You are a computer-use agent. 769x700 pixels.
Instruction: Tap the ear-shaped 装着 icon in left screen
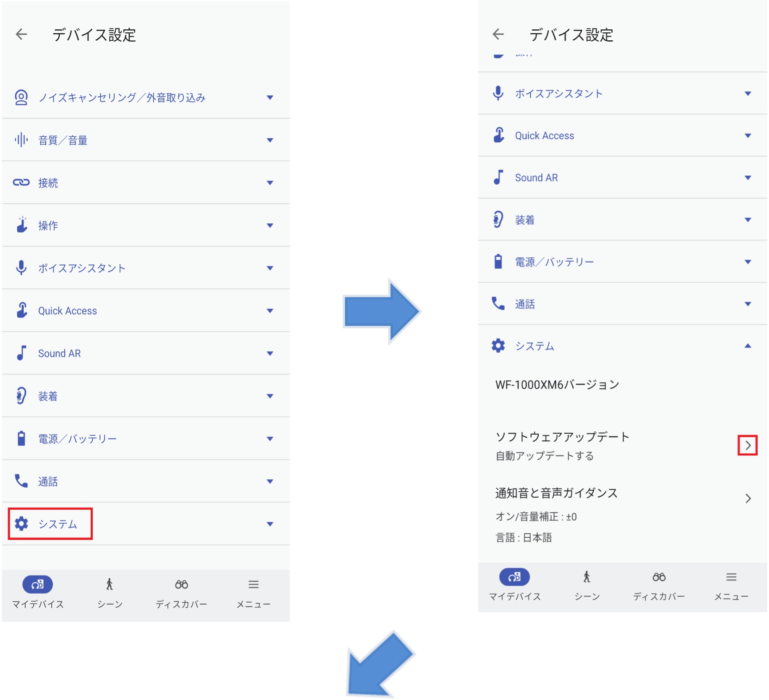[21, 396]
